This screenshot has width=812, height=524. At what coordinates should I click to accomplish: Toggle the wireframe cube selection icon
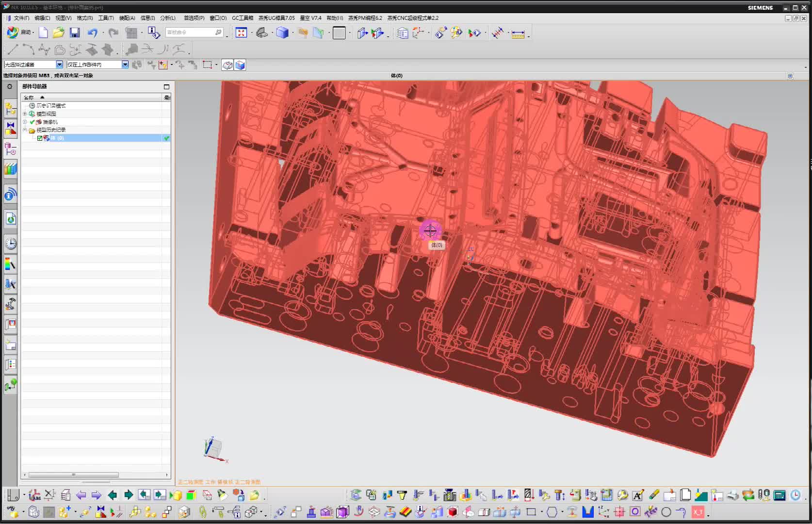[x=227, y=65]
